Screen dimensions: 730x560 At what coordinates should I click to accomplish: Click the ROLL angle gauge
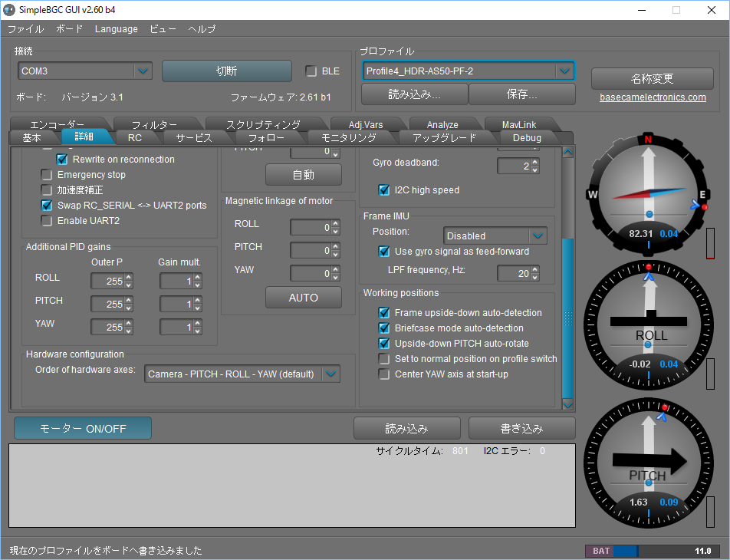pyautogui.click(x=648, y=324)
